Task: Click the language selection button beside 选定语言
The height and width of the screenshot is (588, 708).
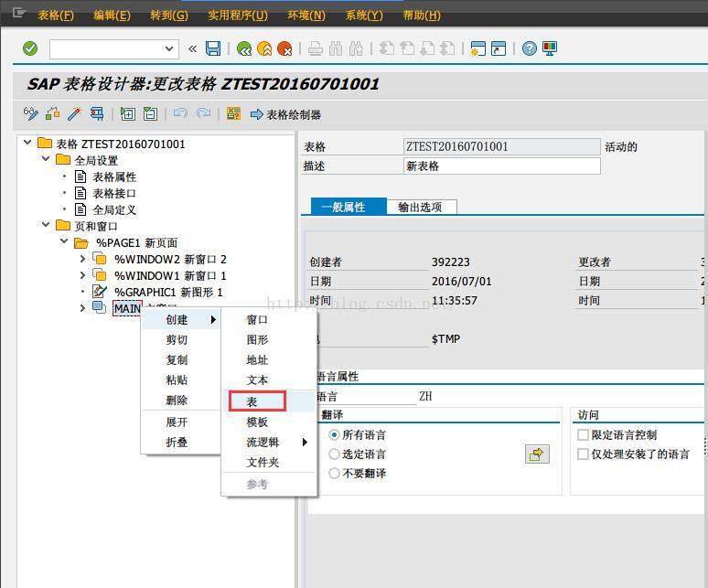Action: click(537, 454)
